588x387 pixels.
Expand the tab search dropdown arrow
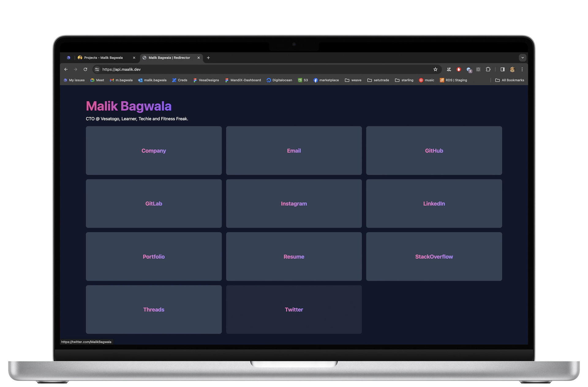click(522, 58)
